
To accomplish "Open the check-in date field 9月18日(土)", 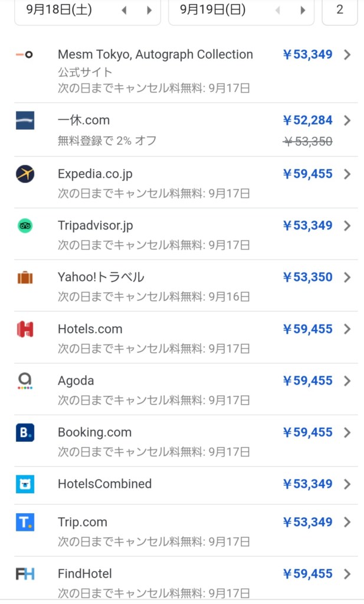I will [61, 10].
